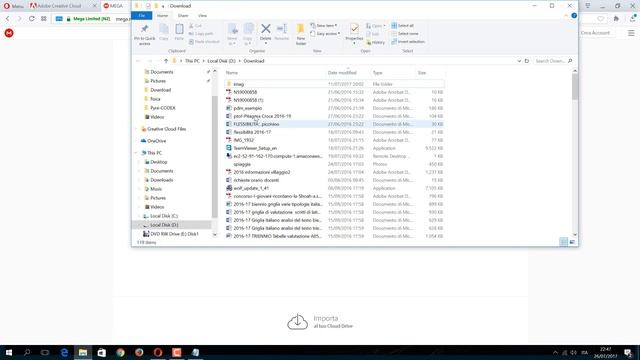The width and height of the screenshot is (640, 360).
Task: Select Local Disk (C:) in navigation pane
Action: point(160,216)
